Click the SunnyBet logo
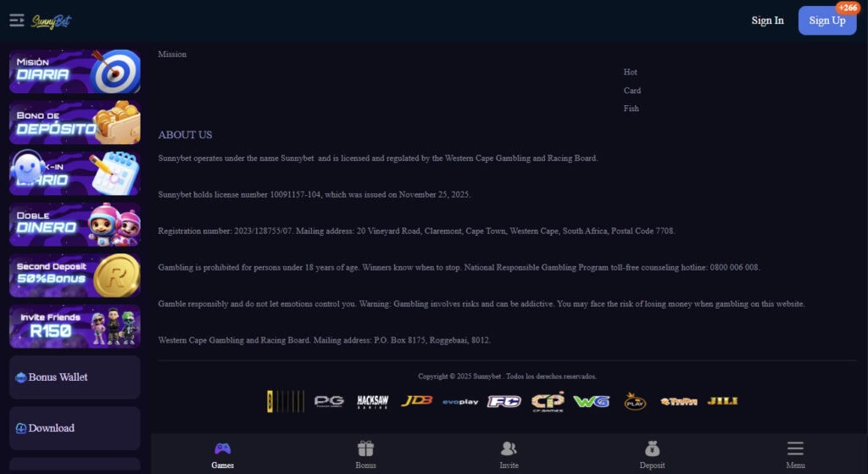Image resolution: width=868 pixels, height=474 pixels. [52, 21]
